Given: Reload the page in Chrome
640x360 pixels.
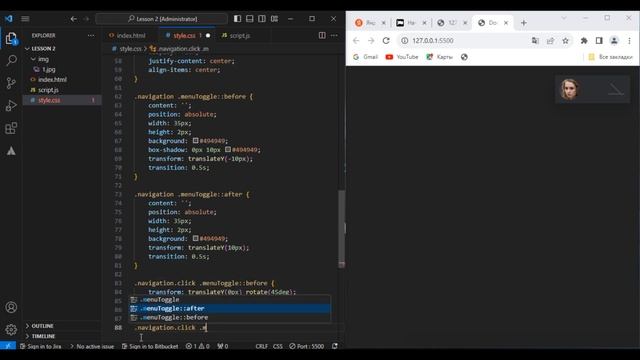Looking at the screenshot, I should click(386, 40).
